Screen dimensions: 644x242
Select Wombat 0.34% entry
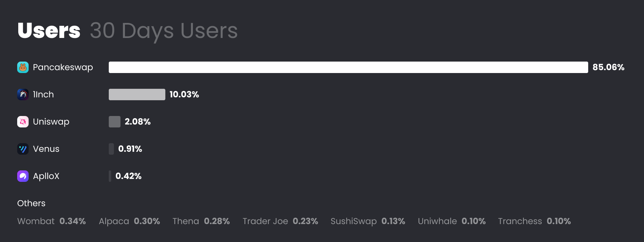pyautogui.click(x=52, y=221)
